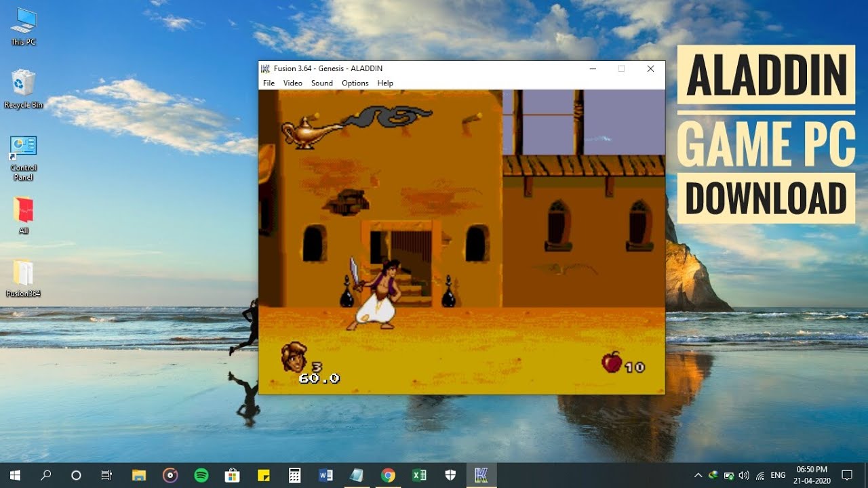Open Microsoft Word from taskbar

tap(325, 475)
